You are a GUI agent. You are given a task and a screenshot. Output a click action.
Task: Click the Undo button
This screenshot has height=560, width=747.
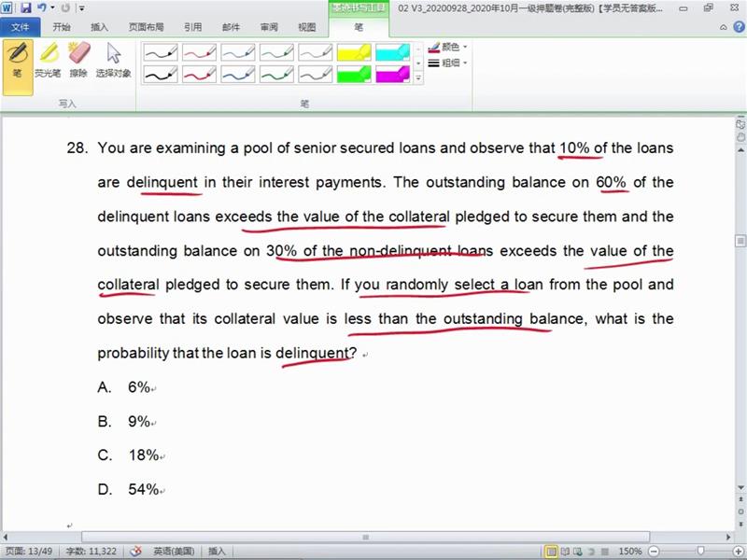tap(41, 8)
